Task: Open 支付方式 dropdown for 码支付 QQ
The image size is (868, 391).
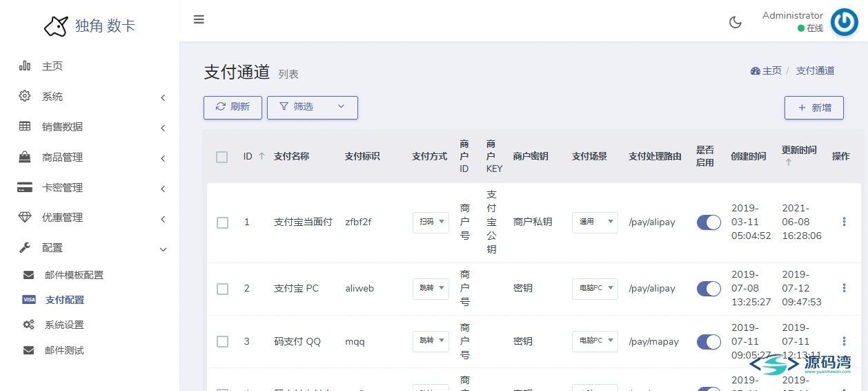Action: [x=431, y=341]
